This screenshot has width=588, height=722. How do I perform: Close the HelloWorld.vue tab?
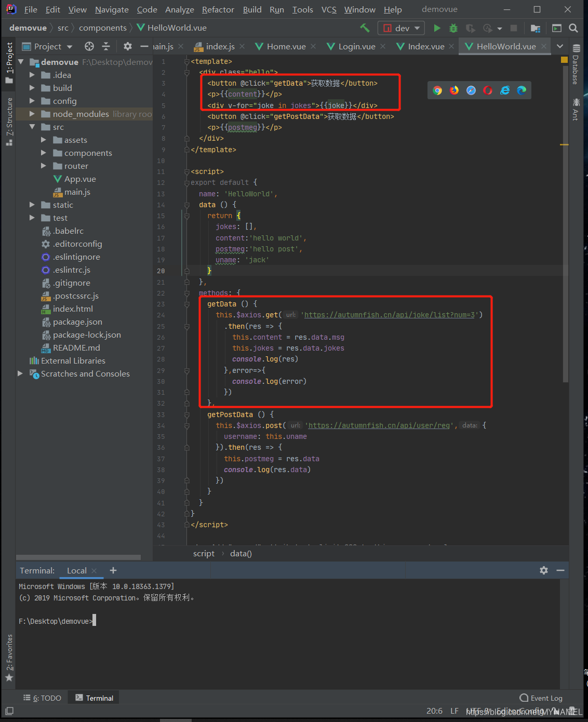click(x=544, y=46)
